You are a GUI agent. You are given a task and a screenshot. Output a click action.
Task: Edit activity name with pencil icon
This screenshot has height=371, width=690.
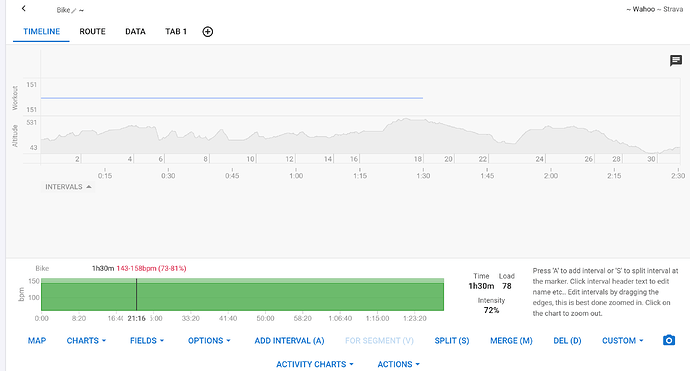(x=73, y=10)
